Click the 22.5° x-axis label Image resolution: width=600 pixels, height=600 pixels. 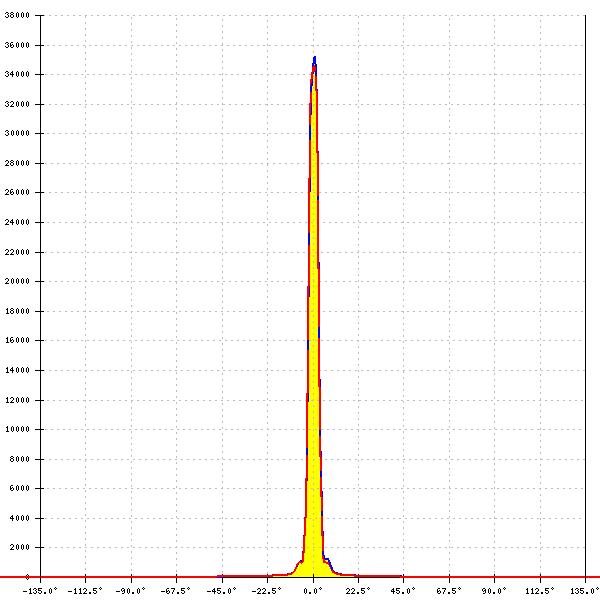358,591
